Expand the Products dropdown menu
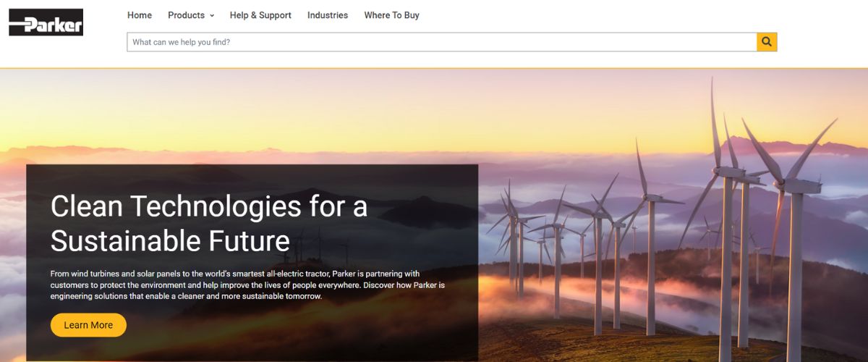Image resolution: width=868 pixels, height=362 pixels. [x=191, y=15]
